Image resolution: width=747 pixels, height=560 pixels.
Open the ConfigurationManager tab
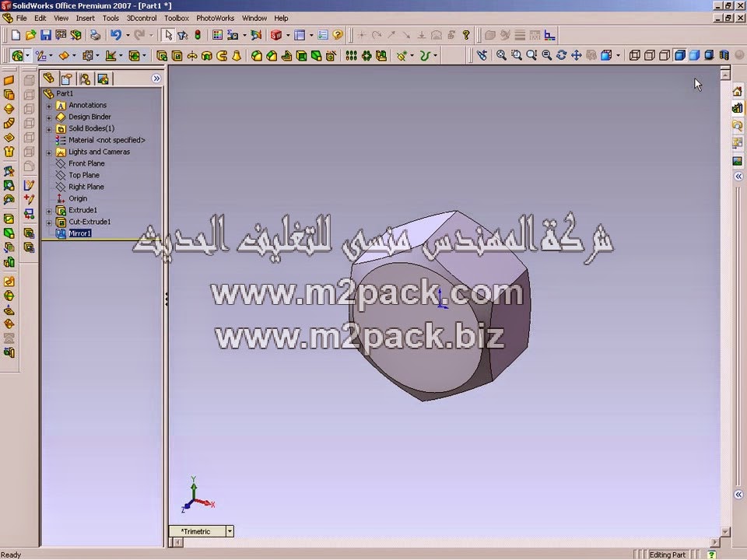(x=85, y=79)
